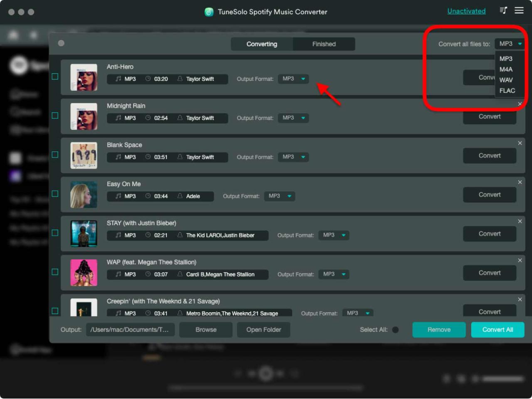
Task: Remove Creepin' with its X icon
Action: tap(520, 299)
